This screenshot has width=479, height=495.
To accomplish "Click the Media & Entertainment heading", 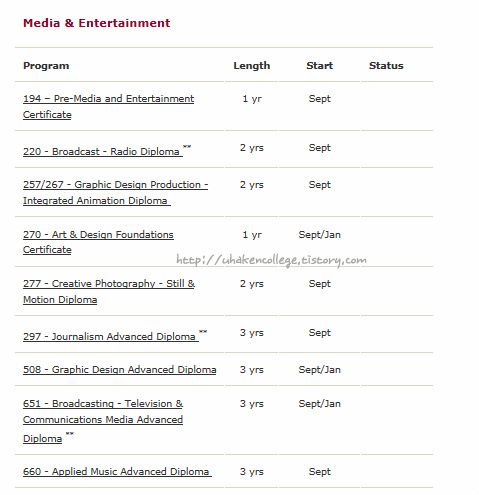I will coord(97,23).
